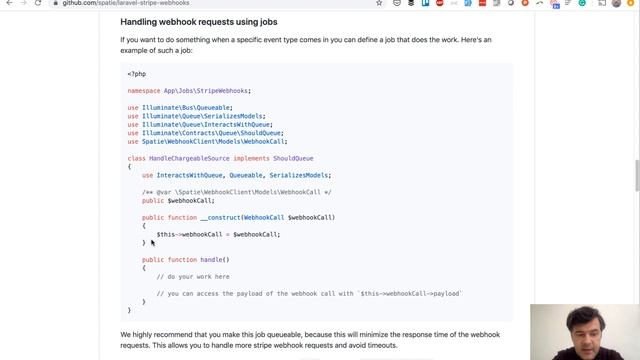Image resolution: width=640 pixels, height=360 pixels.
Task: Click the '// do your work here' comment
Action: (x=193, y=277)
